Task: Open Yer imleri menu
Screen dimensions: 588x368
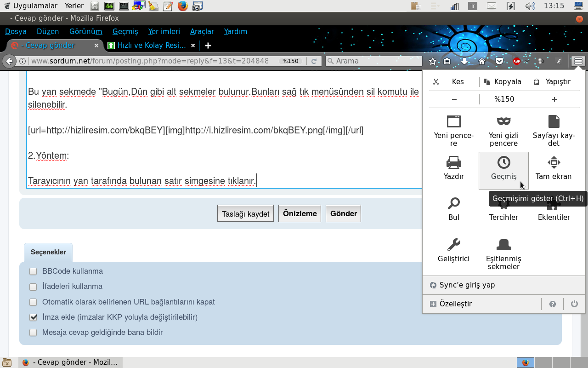Action: click(x=164, y=31)
